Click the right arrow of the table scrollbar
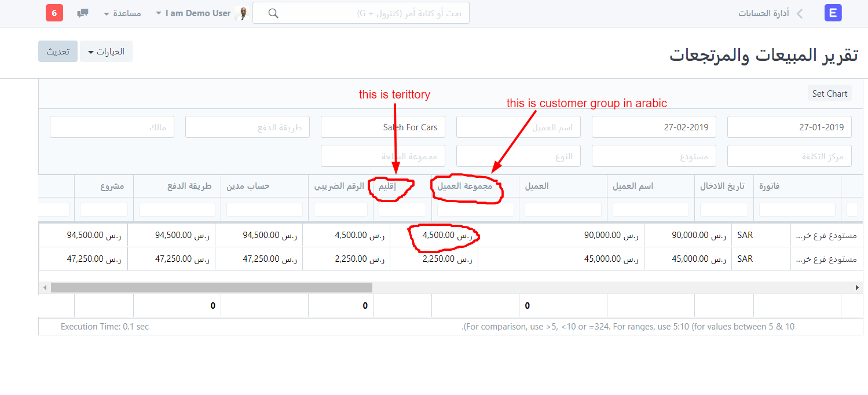Viewport: 868px width, 395px height. [x=858, y=287]
